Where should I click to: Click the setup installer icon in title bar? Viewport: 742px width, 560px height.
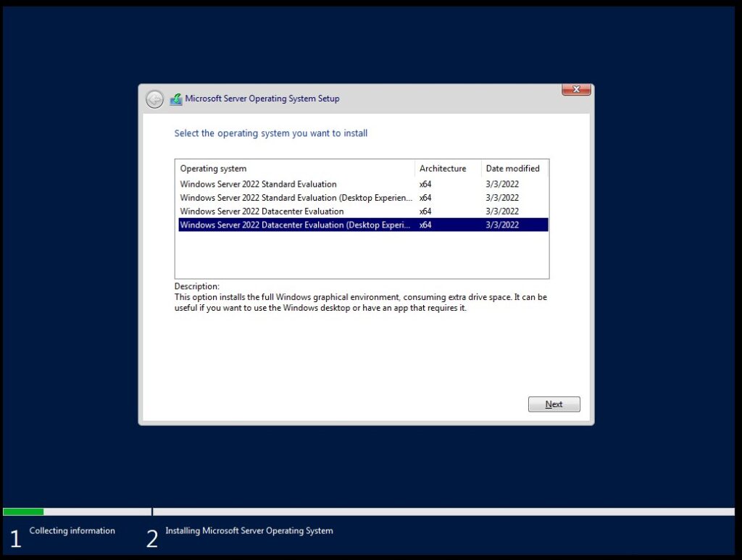pos(176,99)
